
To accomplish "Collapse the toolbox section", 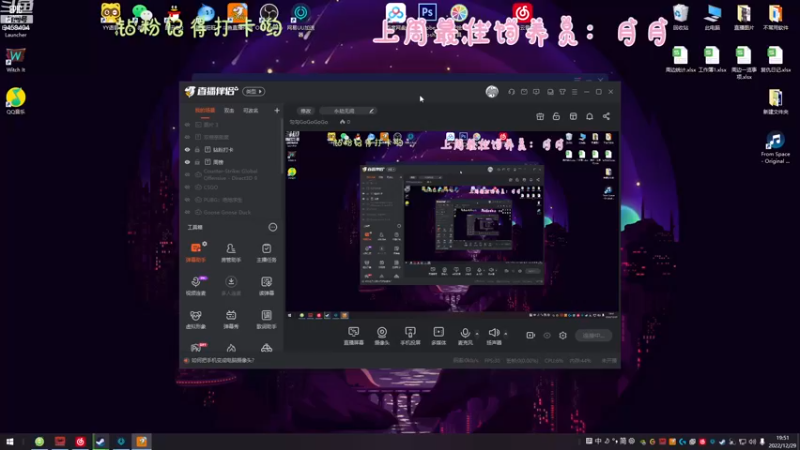I will pyautogui.click(x=273, y=227).
